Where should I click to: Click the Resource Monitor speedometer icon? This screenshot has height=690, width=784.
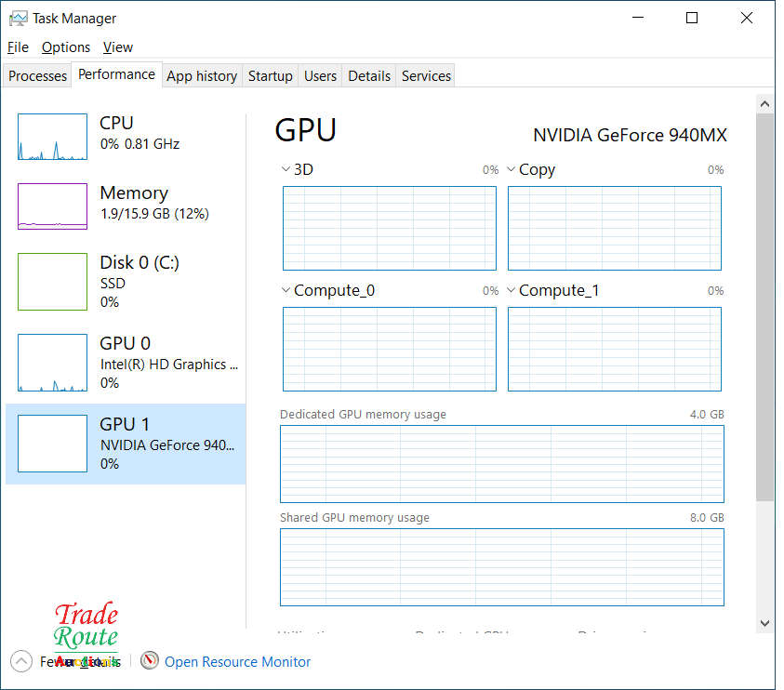coord(150,661)
